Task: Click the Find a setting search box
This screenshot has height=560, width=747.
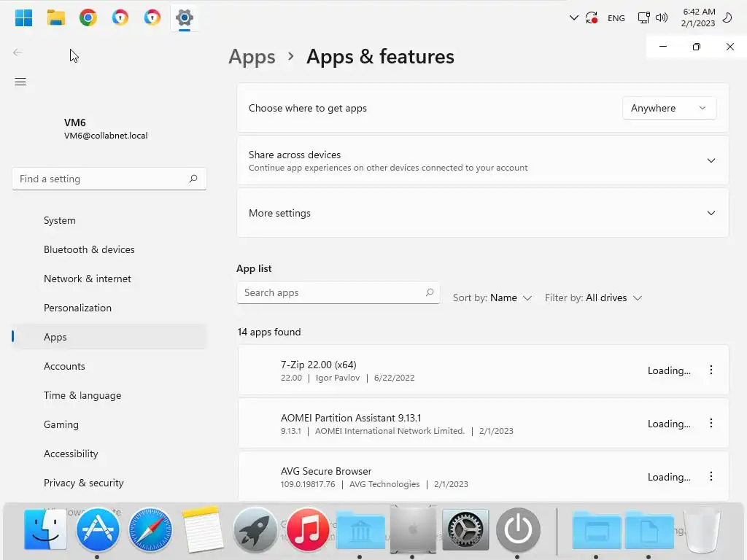Action: 109,179
